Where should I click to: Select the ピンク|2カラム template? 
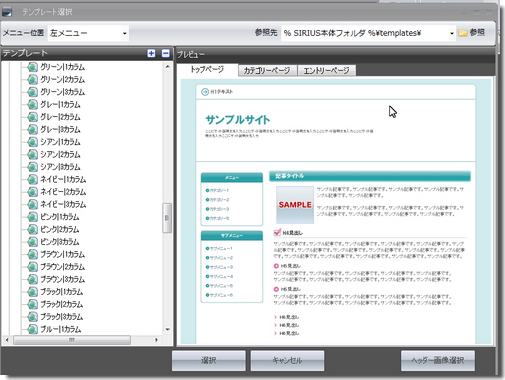coord(60,230)
